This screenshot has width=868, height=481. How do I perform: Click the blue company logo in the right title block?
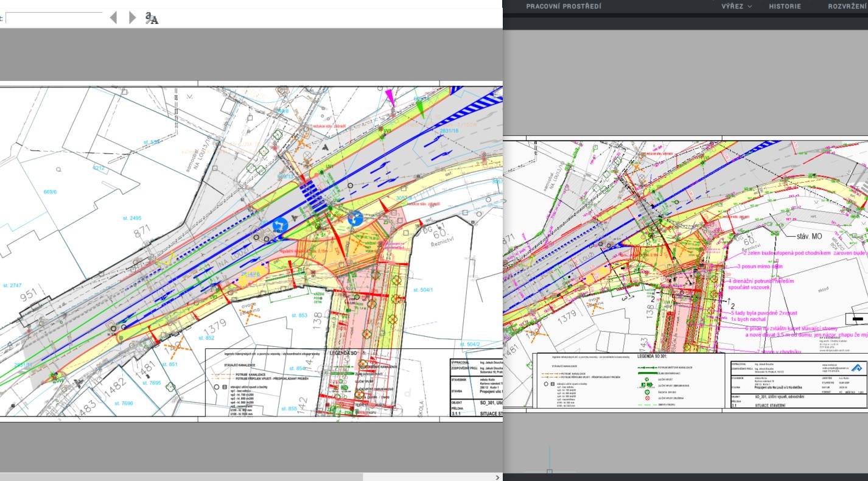pyautogui.click(x=856, y=367)
